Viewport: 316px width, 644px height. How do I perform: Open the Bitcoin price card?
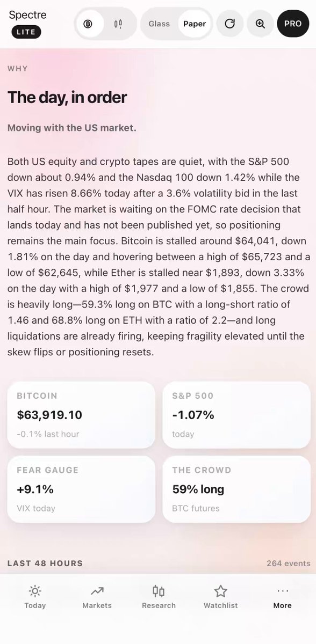tap(81, 415)
